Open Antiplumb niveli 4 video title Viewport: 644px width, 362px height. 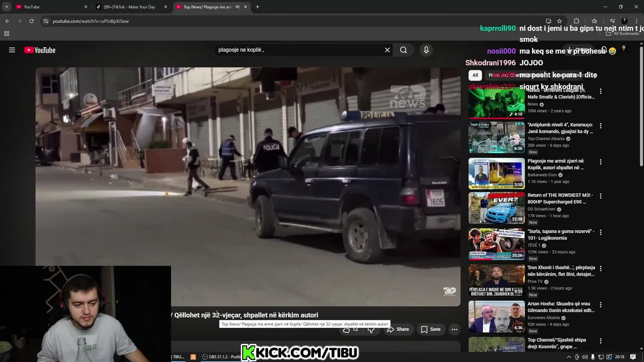click(x=560, y=128)
